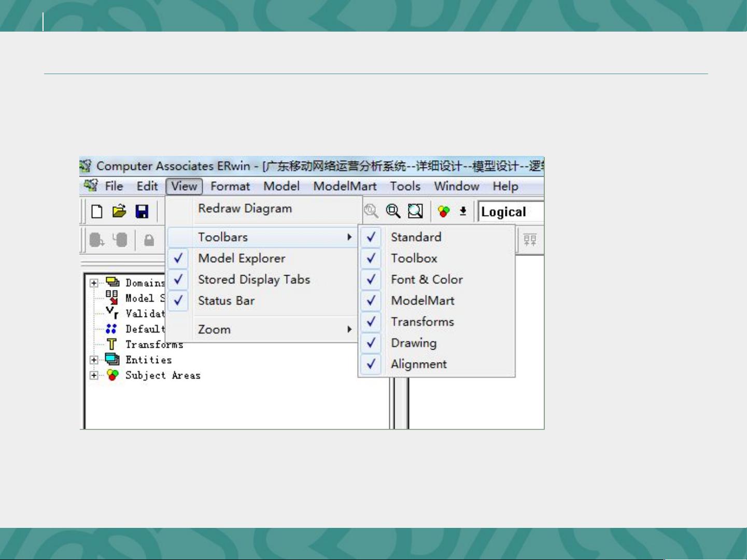This screenshot has height=560, width=747.
Task: Open the ModelMart menu
Action: [x=345, y=186]
